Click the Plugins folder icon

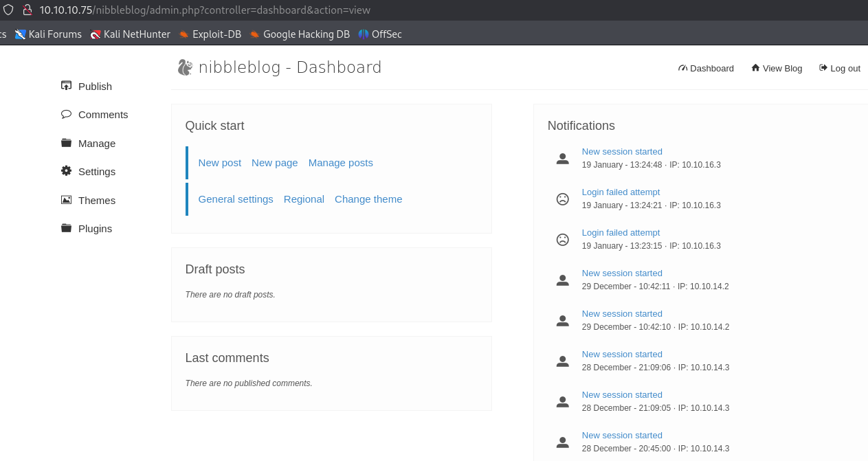click(x=66, y=228)
